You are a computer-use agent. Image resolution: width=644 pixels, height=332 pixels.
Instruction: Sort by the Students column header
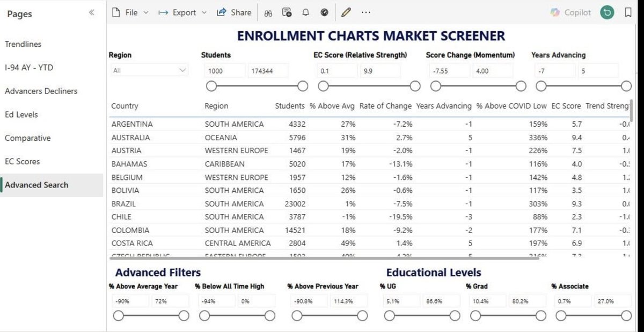point(290,106)
